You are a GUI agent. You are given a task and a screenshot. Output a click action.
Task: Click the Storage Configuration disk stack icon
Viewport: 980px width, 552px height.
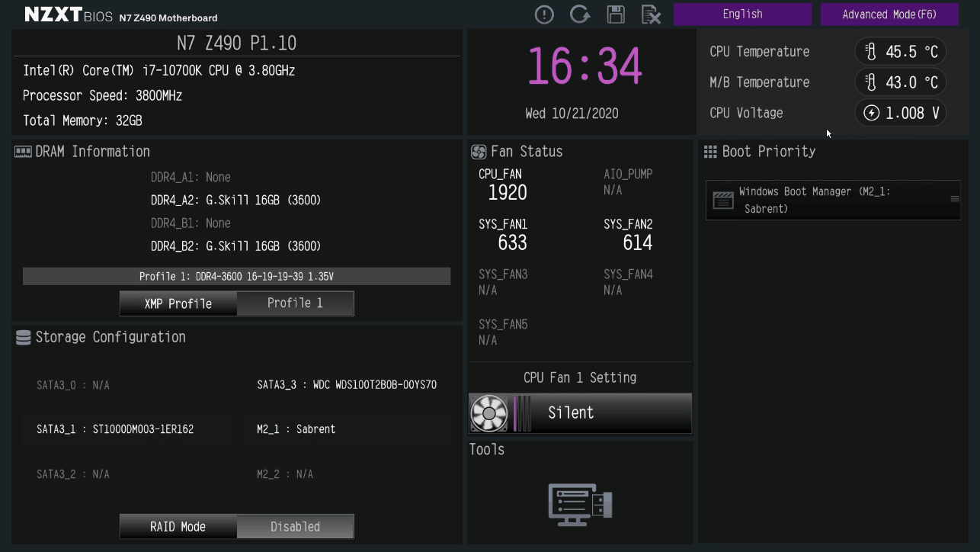[x=23, y=337]
